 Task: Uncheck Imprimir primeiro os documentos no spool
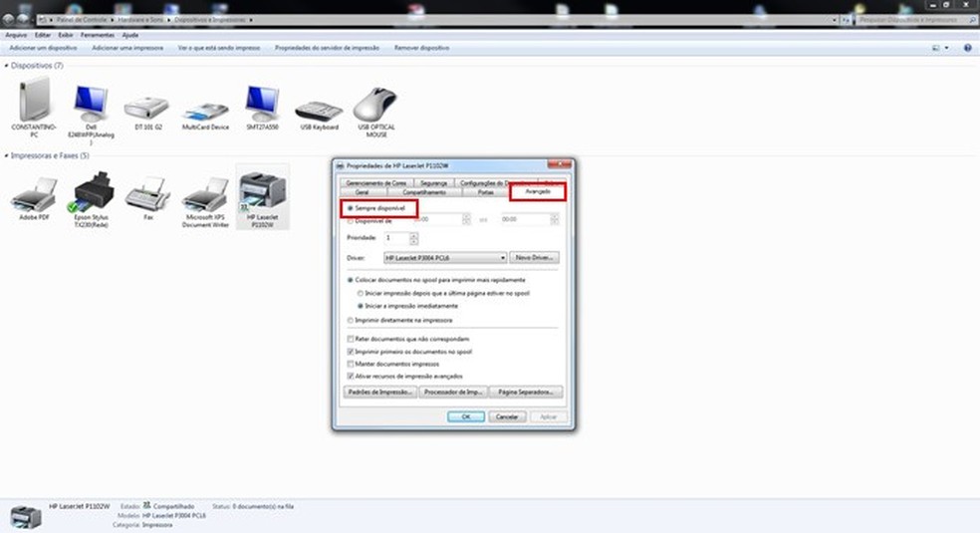tap(350, 352)
